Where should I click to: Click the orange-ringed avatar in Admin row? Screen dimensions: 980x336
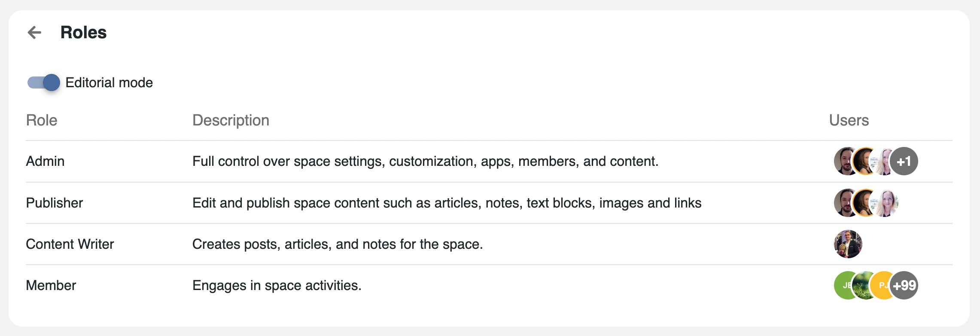tap(865, 161)
